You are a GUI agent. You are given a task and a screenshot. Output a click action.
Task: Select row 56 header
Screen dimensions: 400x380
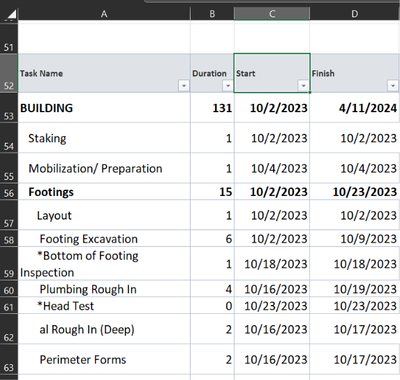pos(9,192)
